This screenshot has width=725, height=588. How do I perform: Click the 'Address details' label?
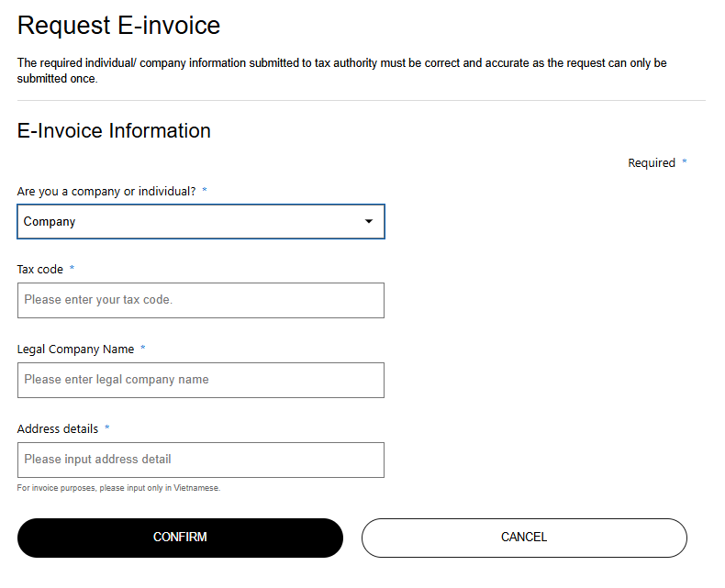click(x=58, y=428)
